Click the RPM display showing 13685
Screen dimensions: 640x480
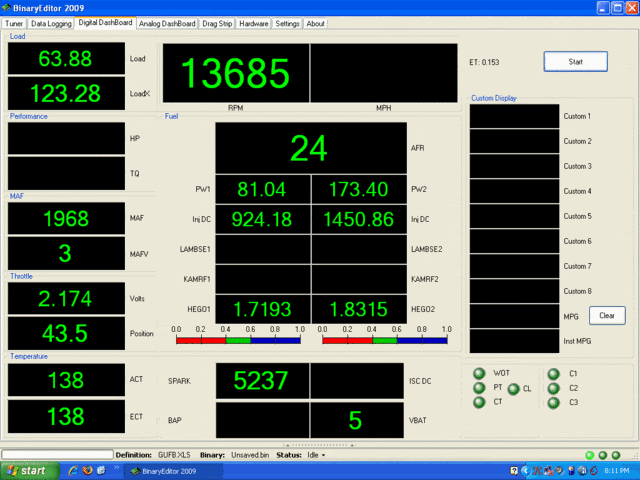(x=236, y=73)
